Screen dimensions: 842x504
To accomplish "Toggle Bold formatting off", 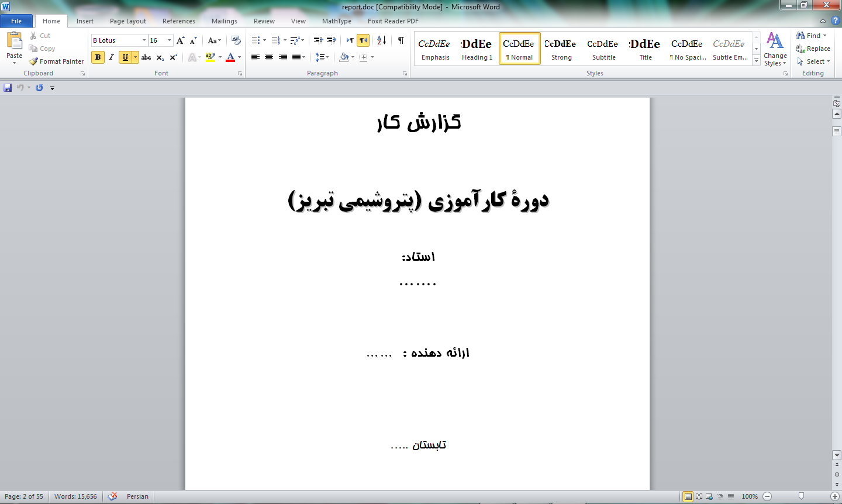I will pyautogui.click(x=98, y=57).
